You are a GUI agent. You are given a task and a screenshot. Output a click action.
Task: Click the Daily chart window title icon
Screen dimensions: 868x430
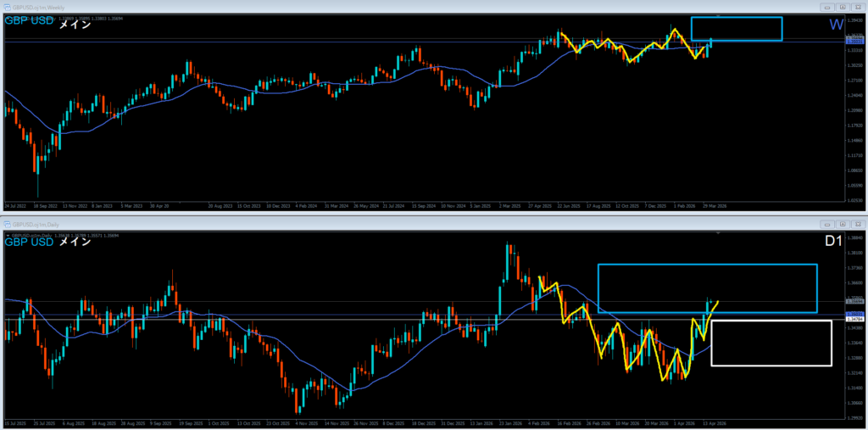[x=7, y=224]
